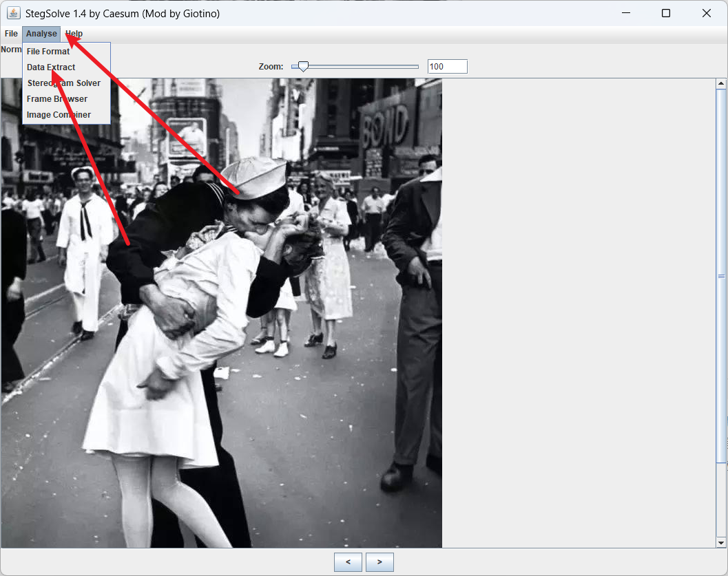This screenshot has height=576, width=728.
Task: Click the Norm label above the image
Action: click(11, 50)
